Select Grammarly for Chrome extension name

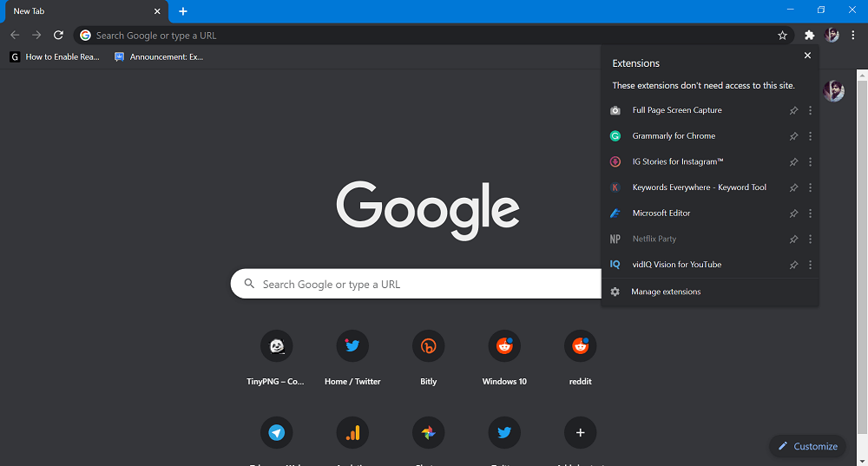(674, 136)
